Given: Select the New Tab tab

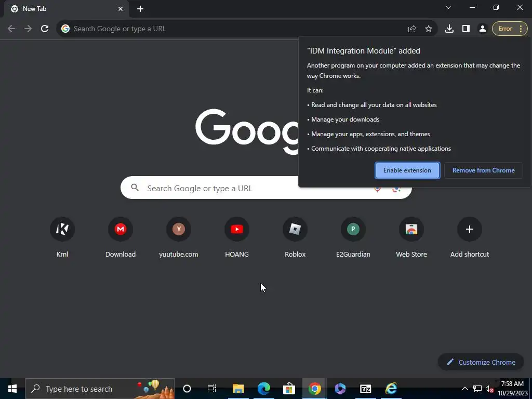Looking at the screenshot, I should pos(66,9).
